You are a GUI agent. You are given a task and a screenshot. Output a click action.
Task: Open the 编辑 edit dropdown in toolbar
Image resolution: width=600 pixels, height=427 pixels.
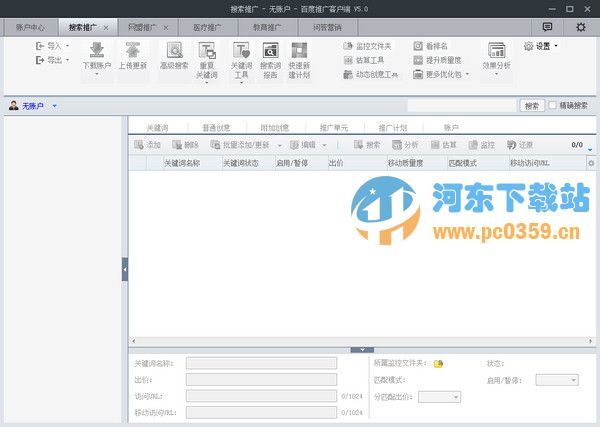[x=324, y=145]
